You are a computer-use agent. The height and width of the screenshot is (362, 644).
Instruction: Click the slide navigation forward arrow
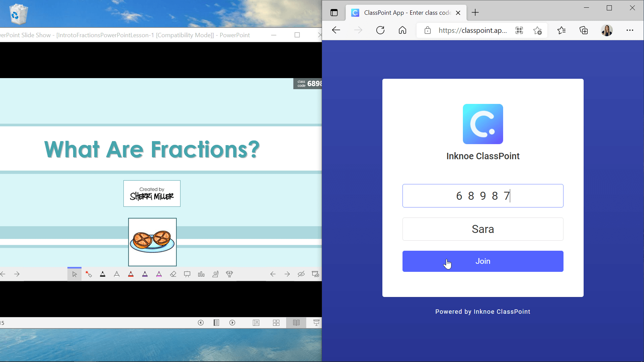(16, 274)
